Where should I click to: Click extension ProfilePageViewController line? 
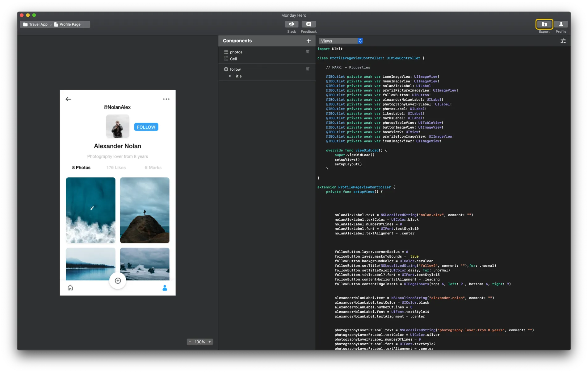tap(356, 187)
